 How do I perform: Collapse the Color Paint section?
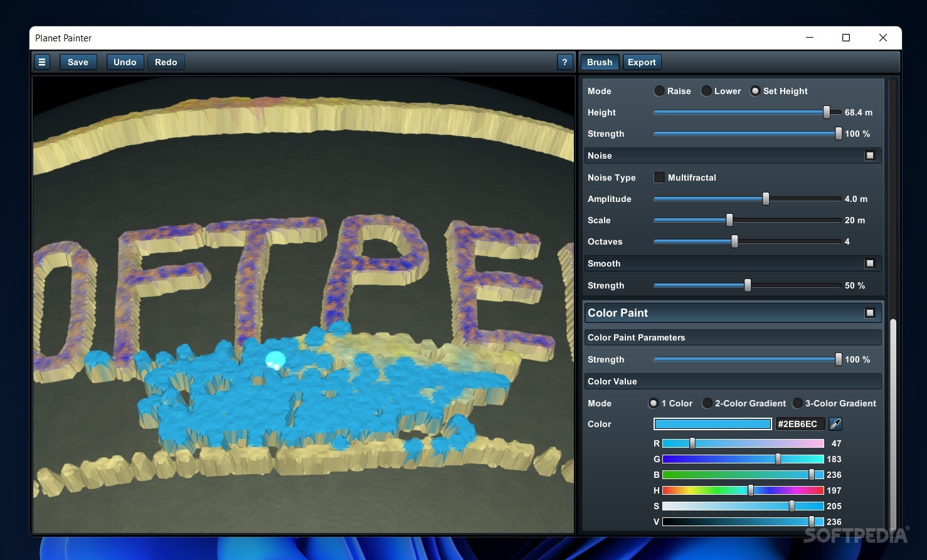point(870,313)
